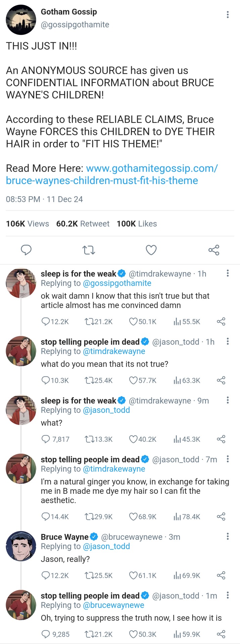Image resolution: width=240 pixels, height=644 pixels.
Task: Share the 'suppress the truth' reply
Action: pyautogui.click(x=221, y=634)
